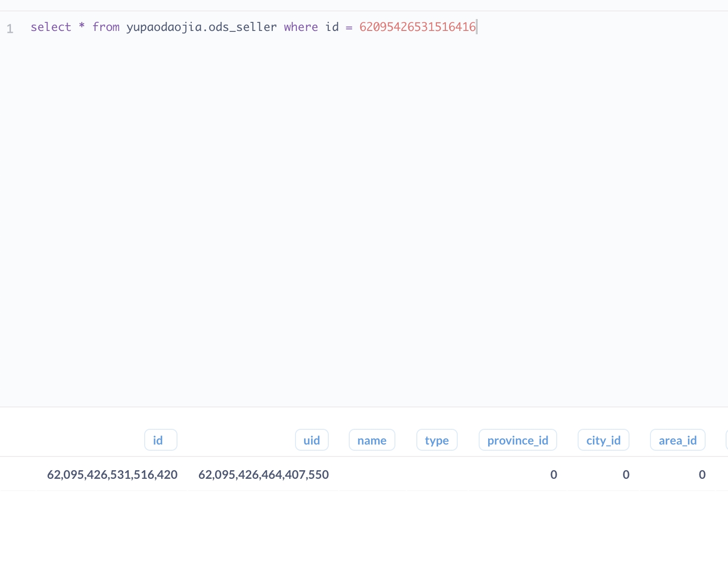Image resolution: width=728 pixels, height=574 pixels.
Task: Click the id column header
Action: click(161, 440)
